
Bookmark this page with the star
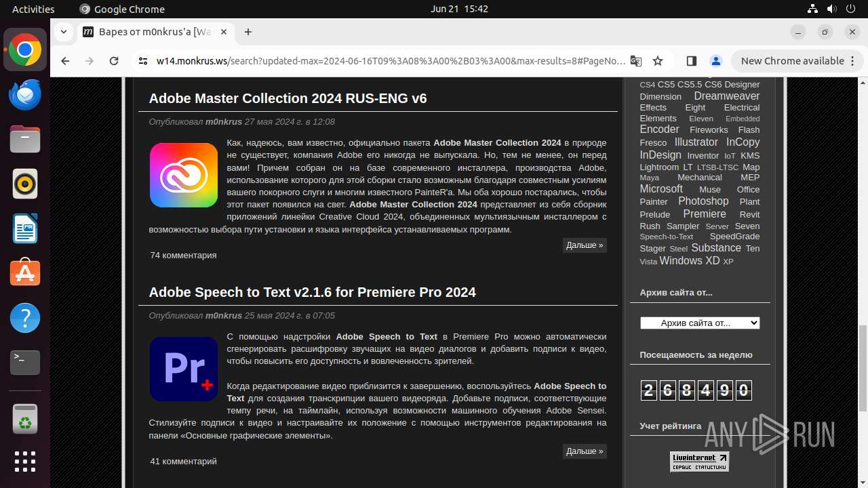pyautogui.click(x=658, y=61)
